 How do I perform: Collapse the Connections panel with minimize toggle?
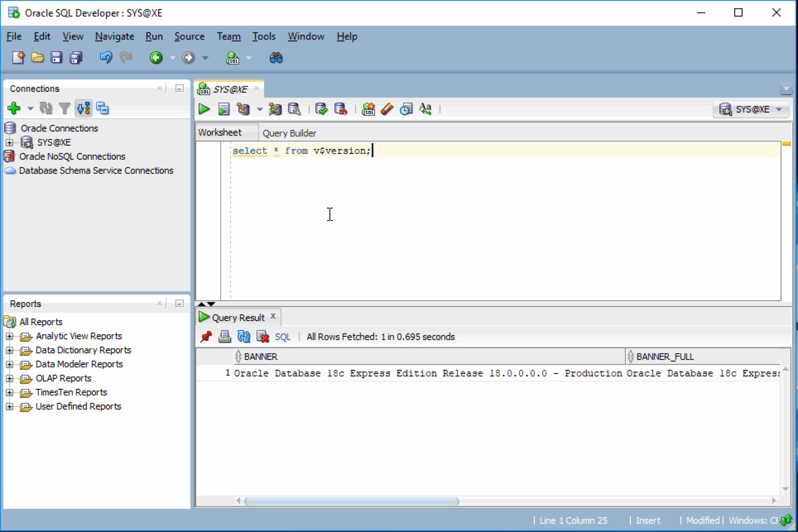[x=178, y=88]
